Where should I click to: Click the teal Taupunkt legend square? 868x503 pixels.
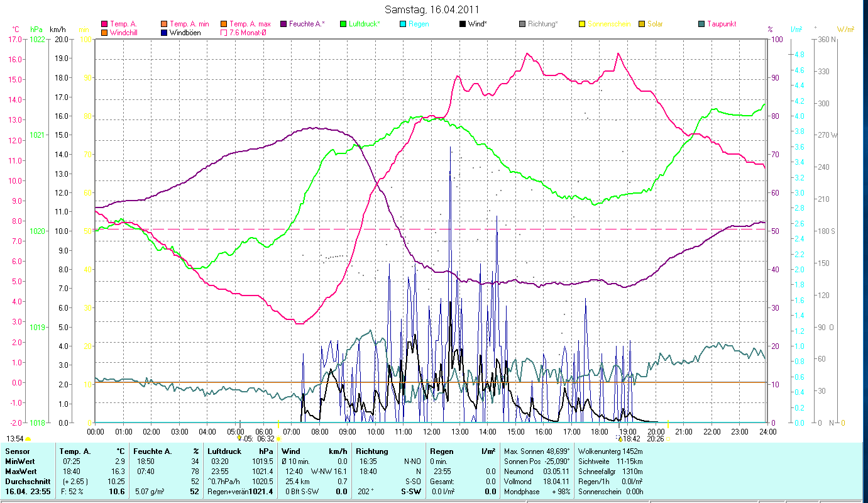[x=701, y=25]
